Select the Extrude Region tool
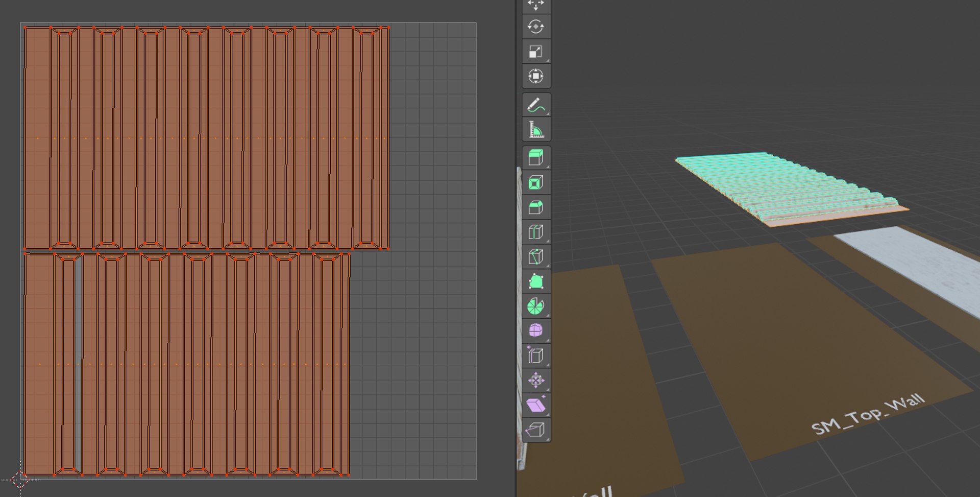Viewport: 980px width, 497px height. pyautogui.click(x=536, y=158)
